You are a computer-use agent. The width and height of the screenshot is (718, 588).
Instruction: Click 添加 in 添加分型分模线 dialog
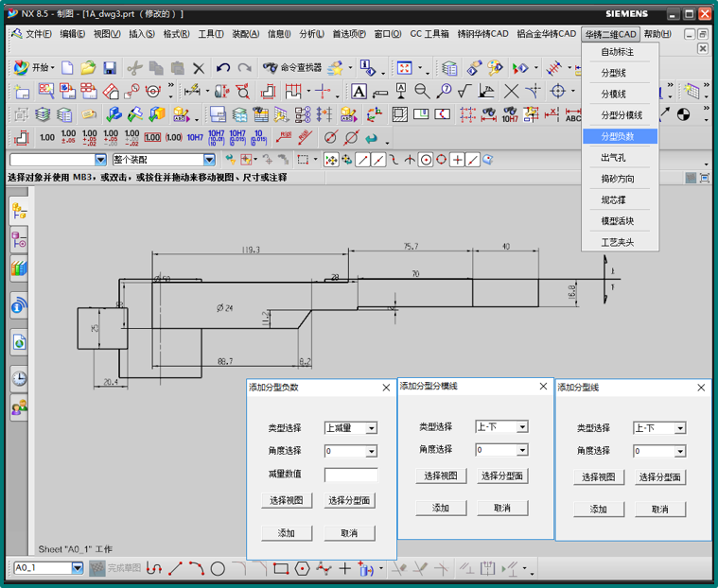(x=441, y=508)
